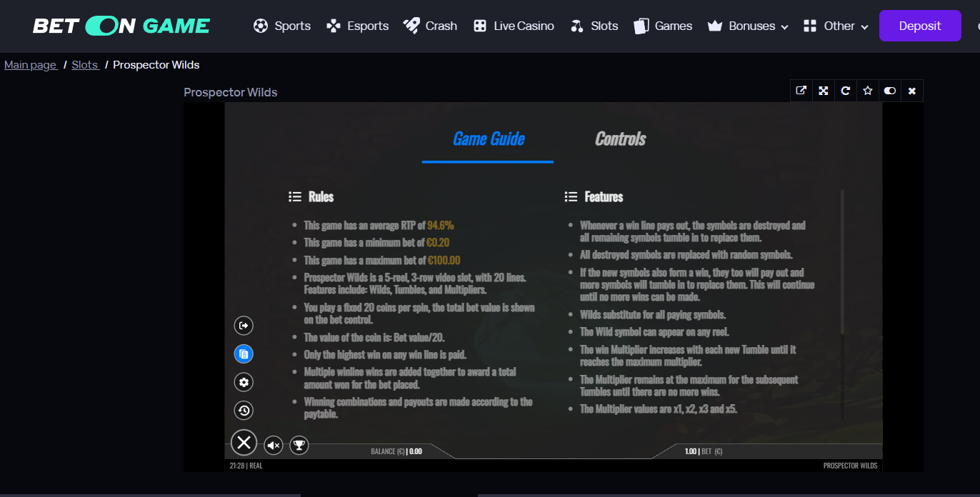Click the soccer ball Sports icon

261,26
